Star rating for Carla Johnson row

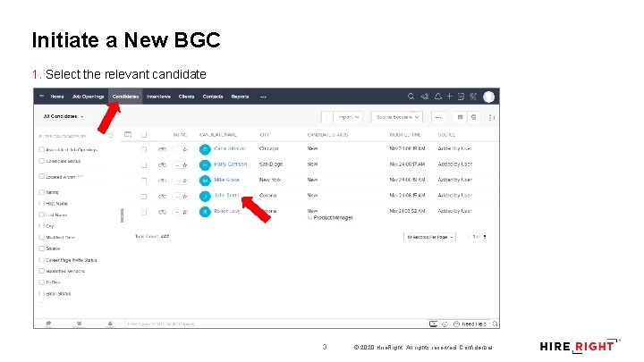click(185, 149)
